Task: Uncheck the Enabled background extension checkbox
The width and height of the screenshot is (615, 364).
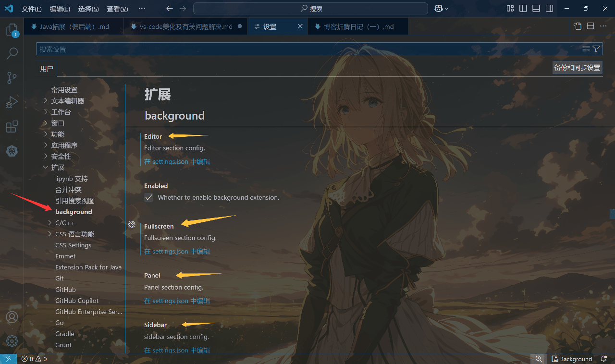Action: coord(149,197)
